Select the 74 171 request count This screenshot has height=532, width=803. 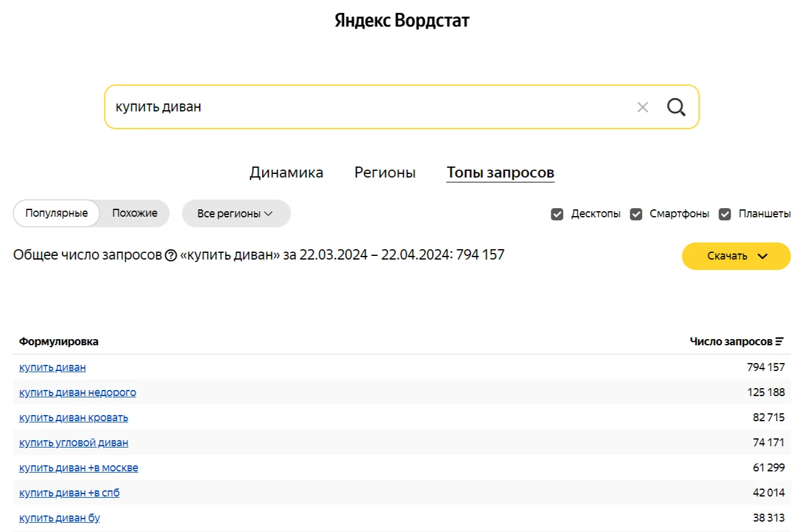point(769,443)
